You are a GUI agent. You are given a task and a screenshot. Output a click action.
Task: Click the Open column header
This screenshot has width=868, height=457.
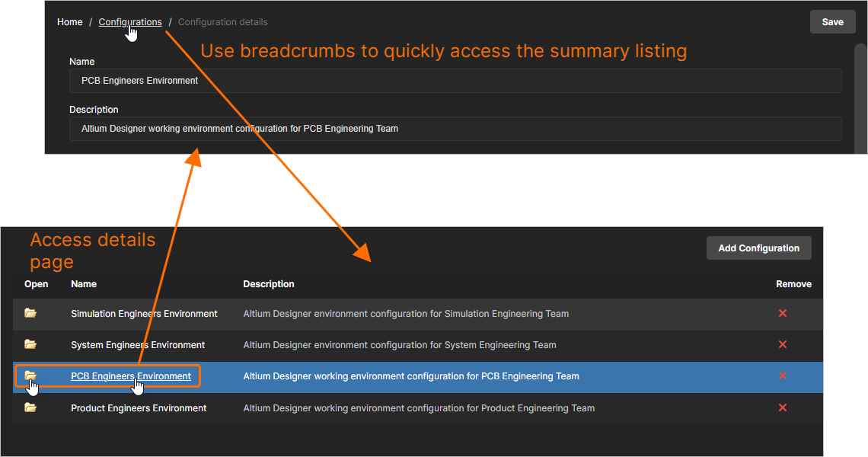point(36,284)
